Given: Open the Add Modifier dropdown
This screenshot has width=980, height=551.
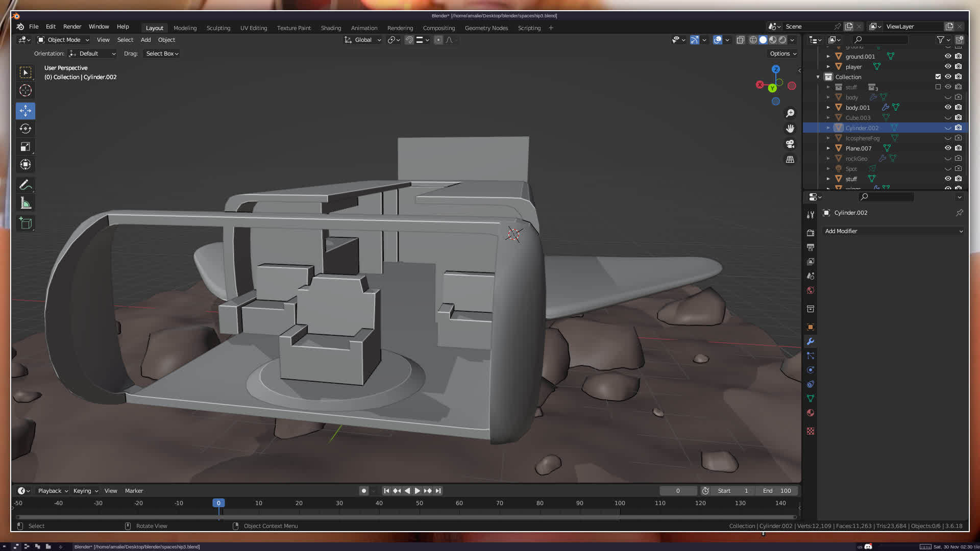Looking at the screenshot, I should point(893,231).
